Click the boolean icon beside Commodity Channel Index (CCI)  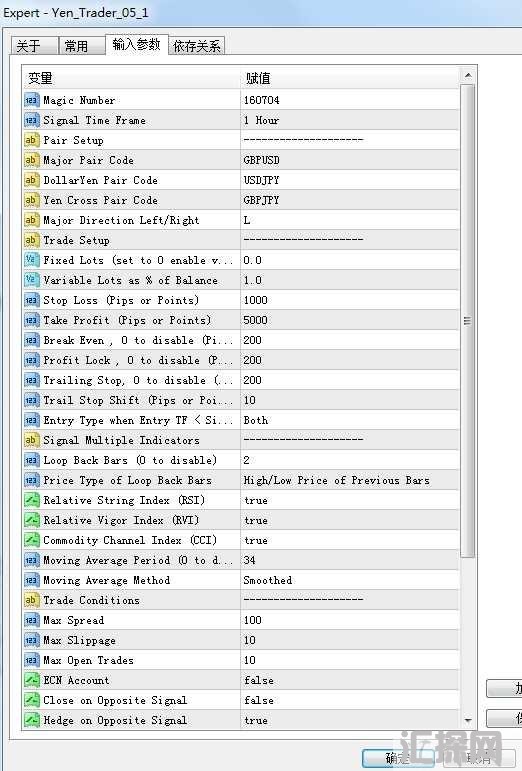(31, 540)
